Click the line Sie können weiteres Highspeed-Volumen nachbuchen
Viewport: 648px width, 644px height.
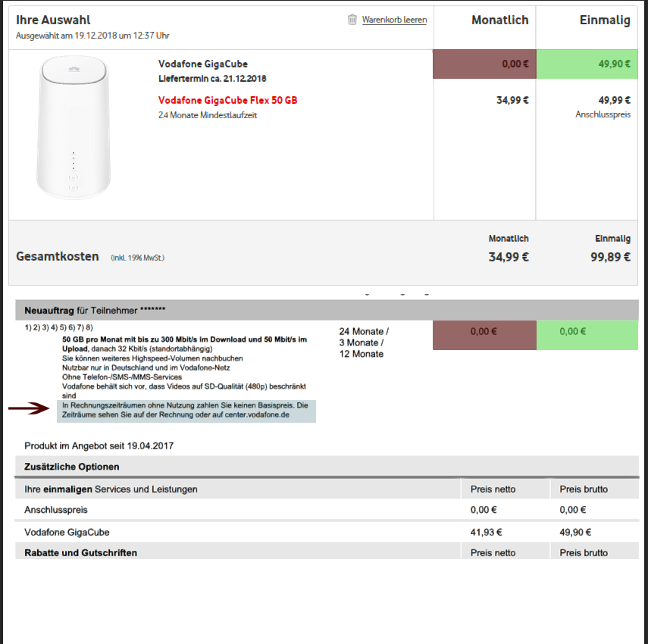(152, 358)
